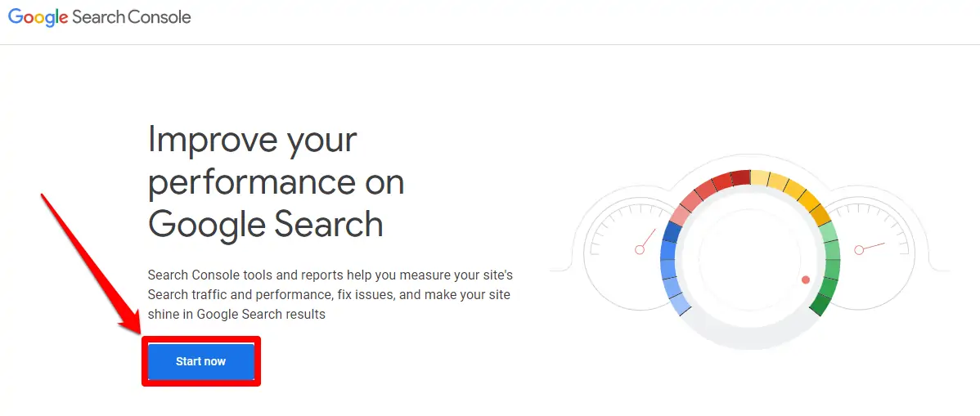Click the left gauge needle pivot
The image size is (980, 416).
pyautogui.click(x=638, y=249)
